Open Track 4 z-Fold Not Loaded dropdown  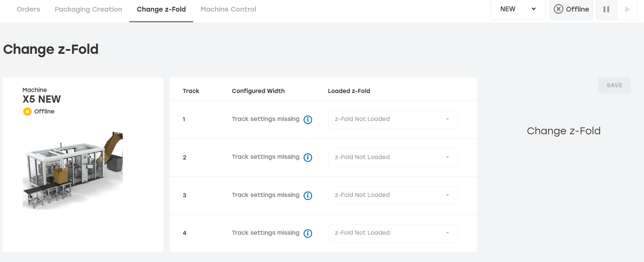pos(393,233)
